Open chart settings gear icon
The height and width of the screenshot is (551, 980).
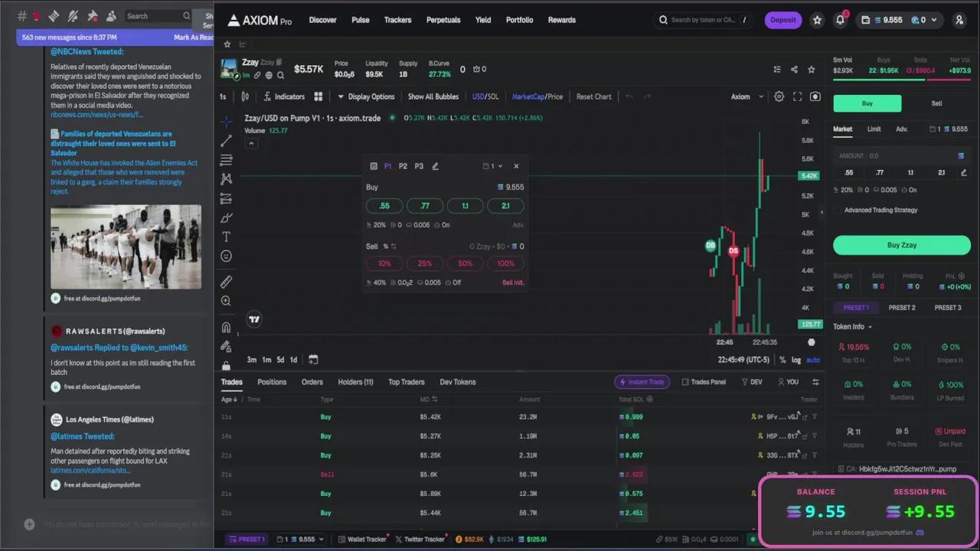(x=779, y=96)
